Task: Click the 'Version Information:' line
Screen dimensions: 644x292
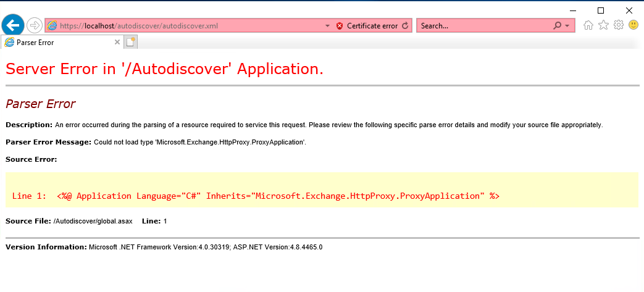Action: point(164,247)
